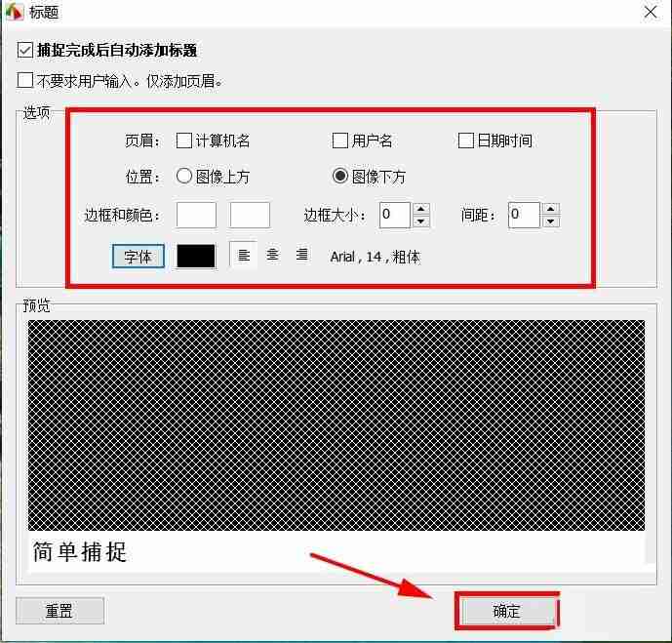
Task: Click the 重置 reset button
Action: [60, 611]
